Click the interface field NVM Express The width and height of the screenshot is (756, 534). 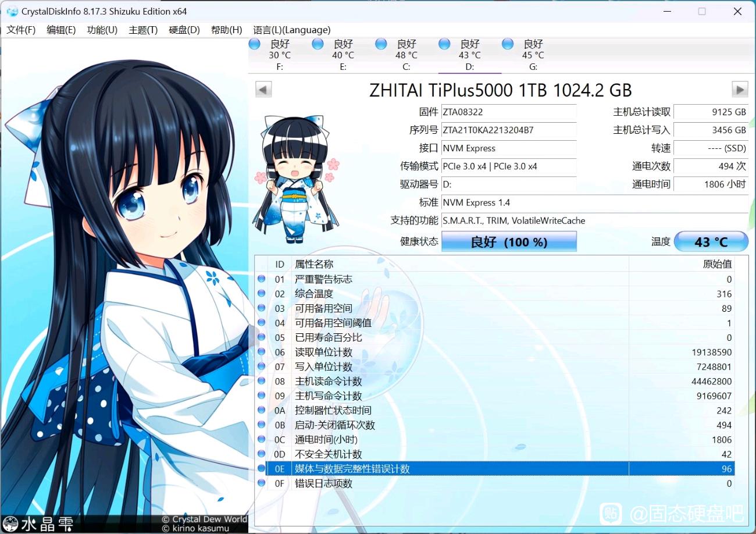click(x=509, y=148)
